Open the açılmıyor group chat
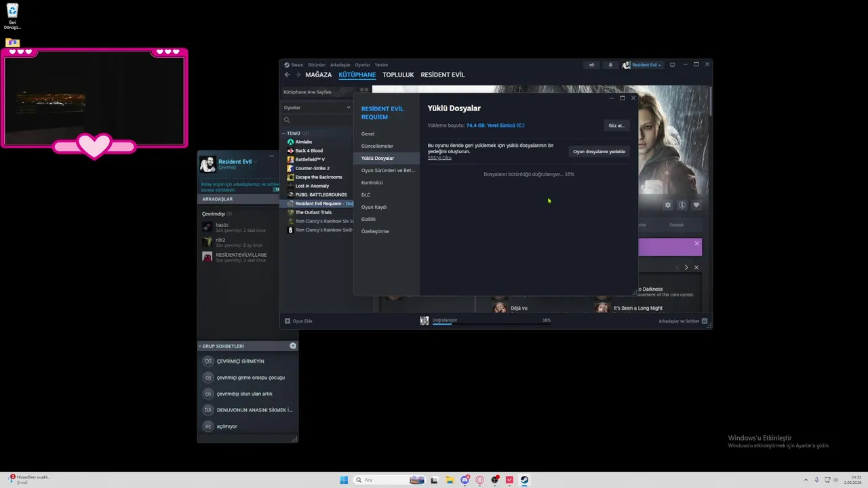Screen dimensions: 868x488 [248, 426]
